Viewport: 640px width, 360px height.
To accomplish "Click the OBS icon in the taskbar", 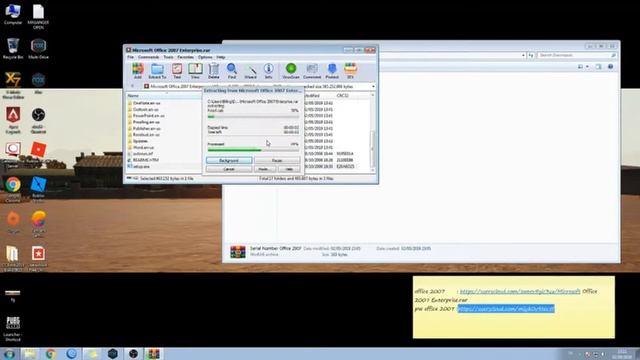I will [133, 354].
